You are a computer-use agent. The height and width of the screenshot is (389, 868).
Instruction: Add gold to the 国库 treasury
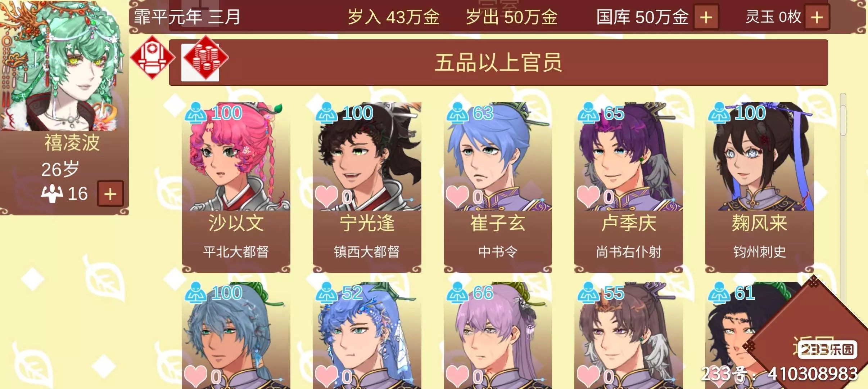(x=706, y=17)
